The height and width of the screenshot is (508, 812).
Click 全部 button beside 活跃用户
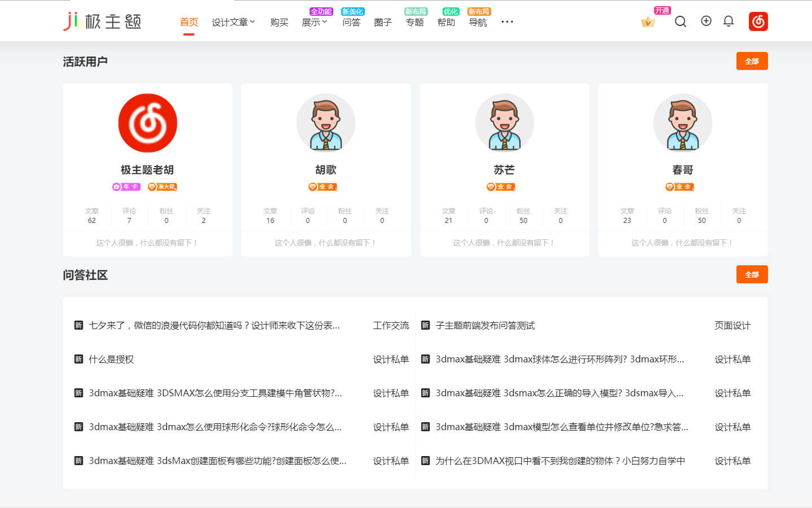tap(752, 61)
